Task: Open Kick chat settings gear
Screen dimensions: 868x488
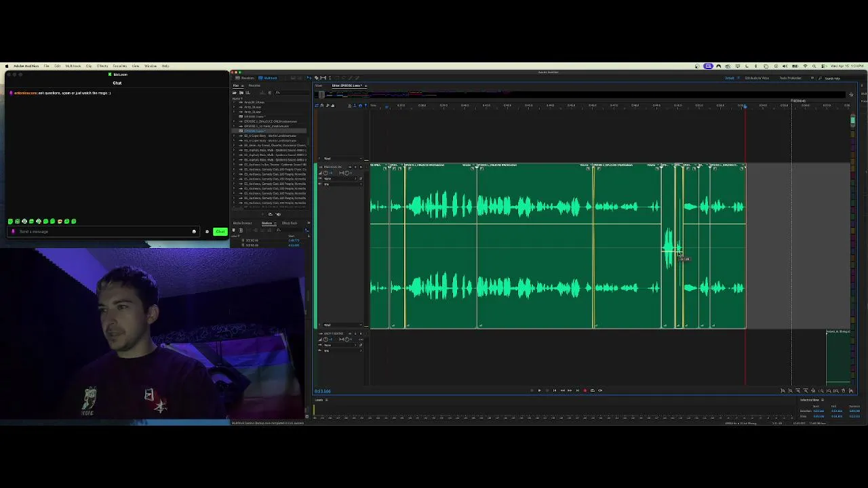Action: pyautogui.click(x=207, y=231)
